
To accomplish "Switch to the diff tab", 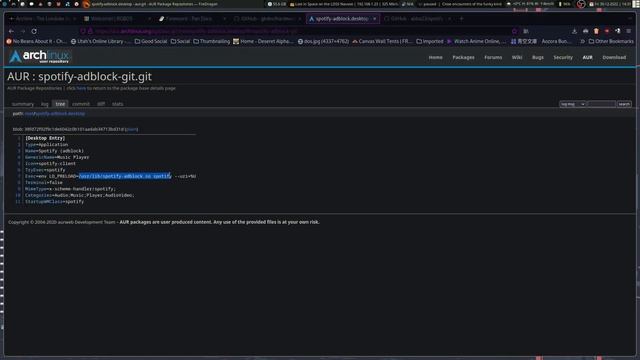I will (x=101, y=104).
